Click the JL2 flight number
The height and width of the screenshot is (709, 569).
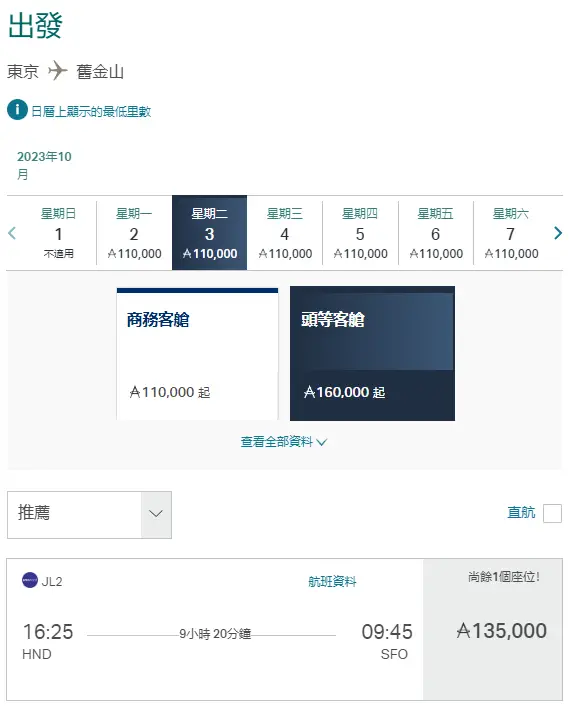(x=52, y=581)
